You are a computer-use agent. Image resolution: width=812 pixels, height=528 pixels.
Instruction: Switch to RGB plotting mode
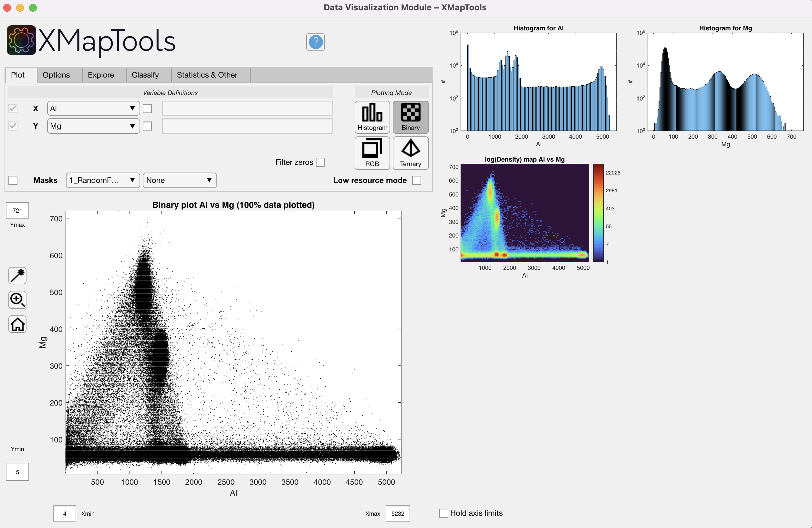click(x=372, y=153)
